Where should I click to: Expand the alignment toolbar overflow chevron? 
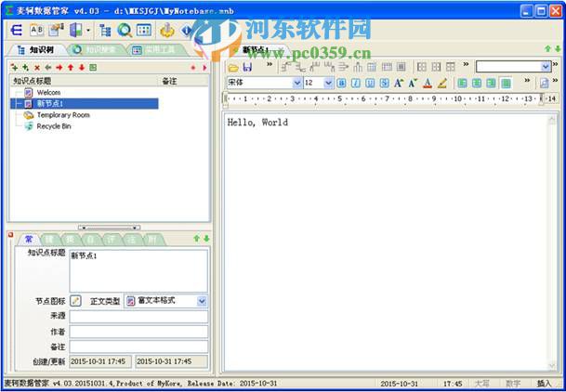[527, 80]
